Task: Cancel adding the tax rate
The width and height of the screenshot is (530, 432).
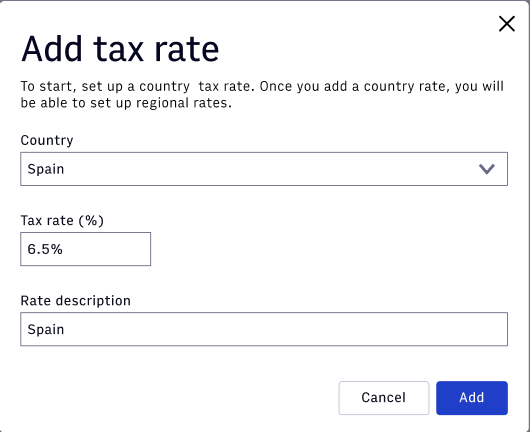Action: (384, 398)
